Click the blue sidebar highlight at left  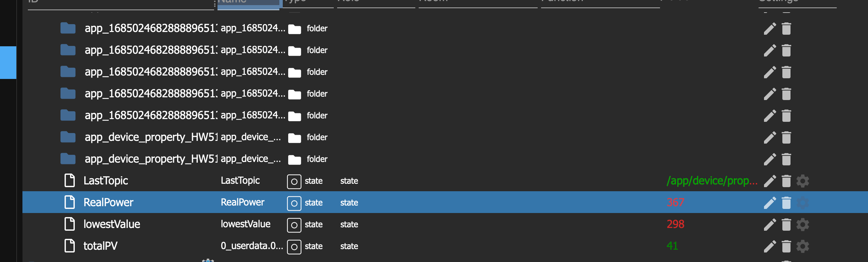tap(8, 63)
